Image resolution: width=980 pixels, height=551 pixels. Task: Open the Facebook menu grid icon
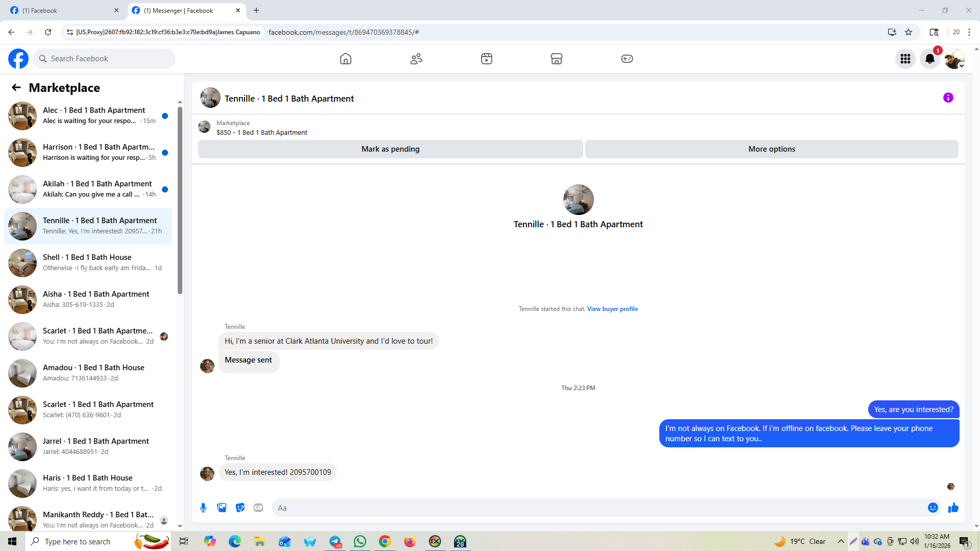click(905, 59)
